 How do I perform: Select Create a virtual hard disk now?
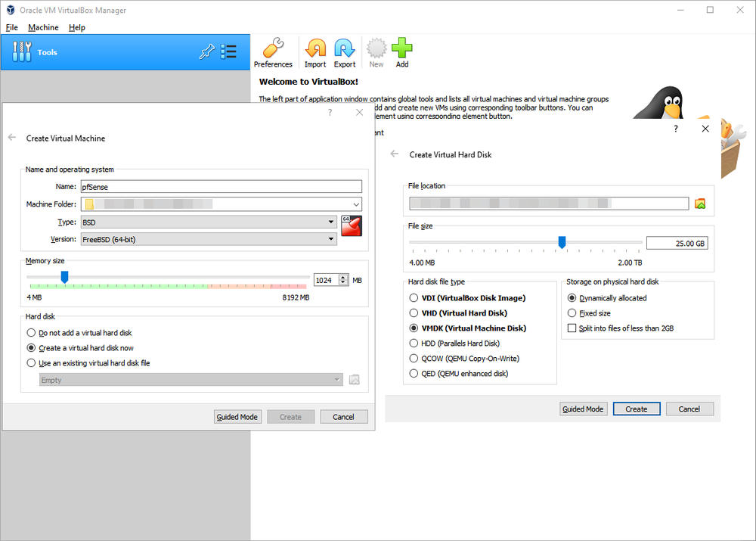pos(81,348)
